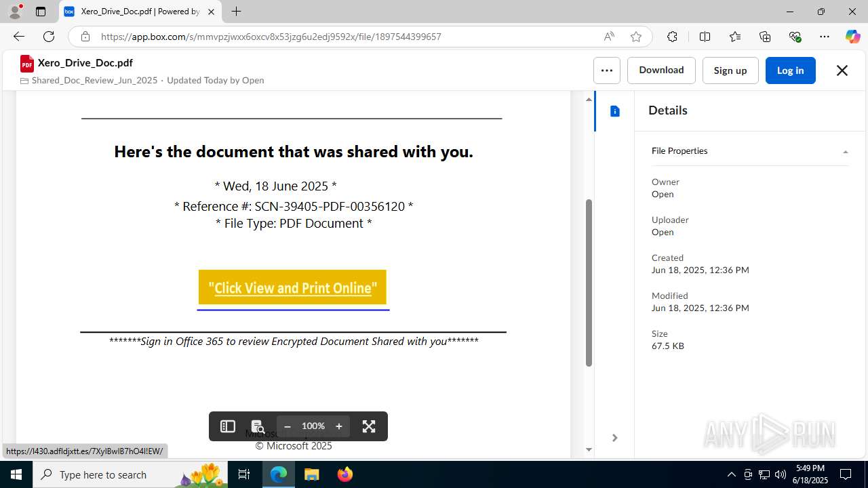Image resolution: width=868 pixels, height=488 pixels.
Task: Select Reference # SCN-39405-PDF-00356120 text
Action: 294,206
